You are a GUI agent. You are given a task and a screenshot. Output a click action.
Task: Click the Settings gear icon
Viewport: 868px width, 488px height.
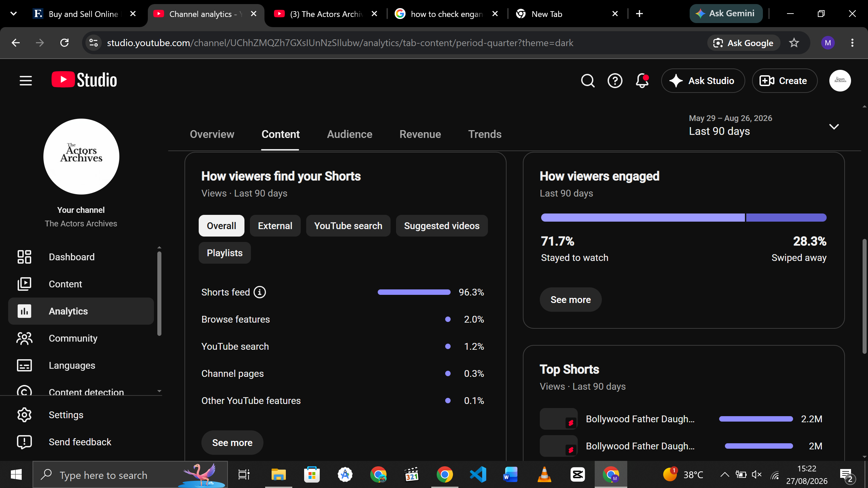(x=24, y=415)
